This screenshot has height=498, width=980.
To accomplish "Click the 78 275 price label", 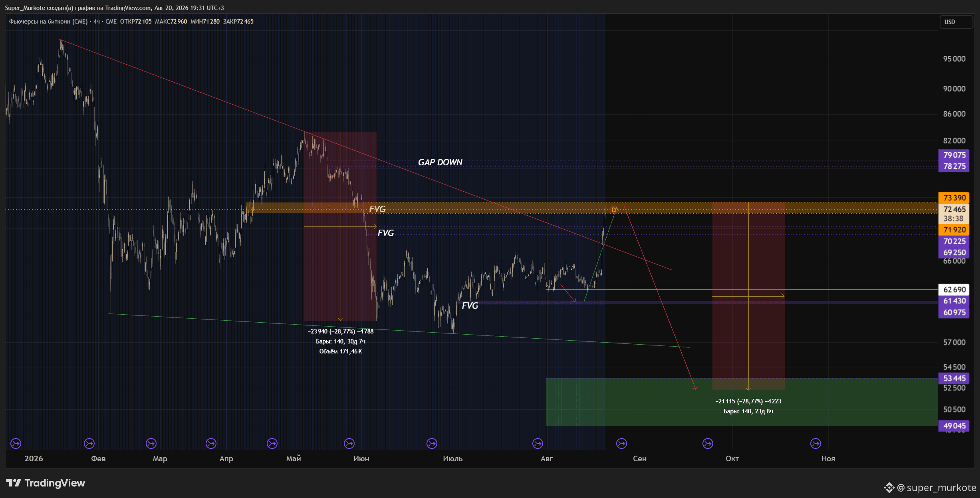I will [x=954, y=166].
